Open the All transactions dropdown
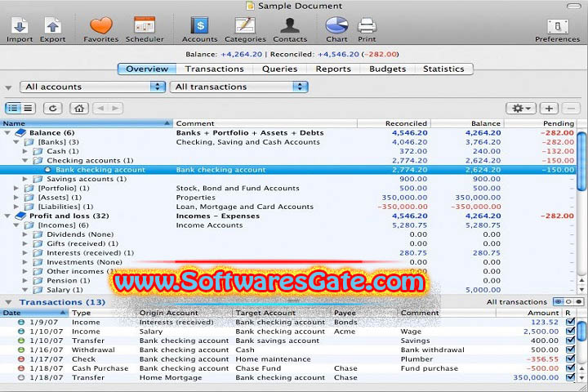 point(239,87)
